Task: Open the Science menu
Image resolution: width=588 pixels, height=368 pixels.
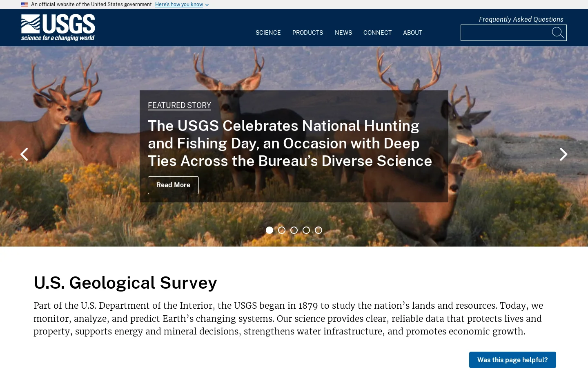Action: tap(268, 33)
